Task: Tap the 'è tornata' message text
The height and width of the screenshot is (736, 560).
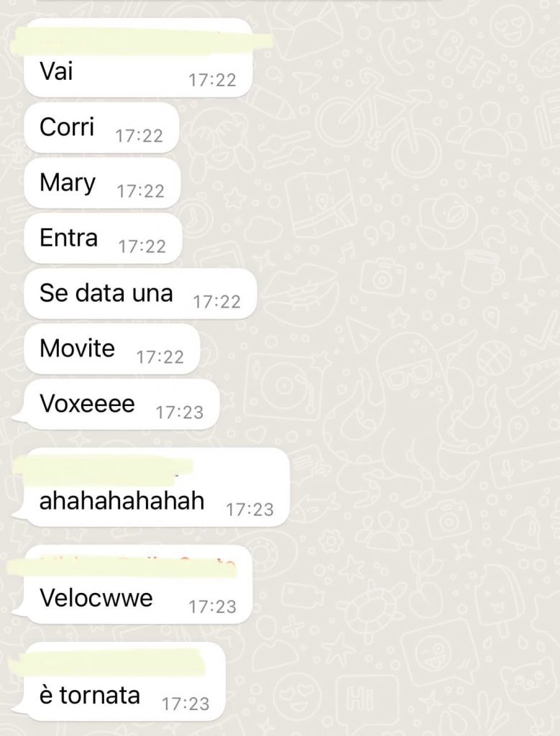Action: 90,695
